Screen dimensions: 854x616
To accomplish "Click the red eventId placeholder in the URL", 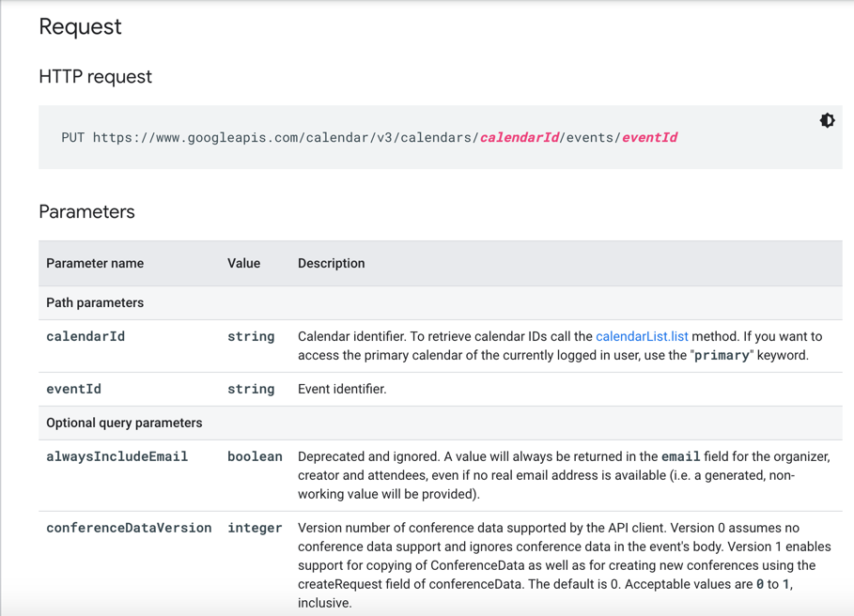I will click(x=649, y=137).
